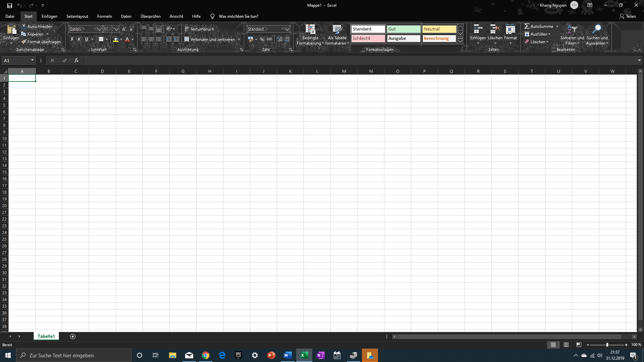Remove a decimal place
The height and width of the screenshot is (362, 644).
pos(287,39)
